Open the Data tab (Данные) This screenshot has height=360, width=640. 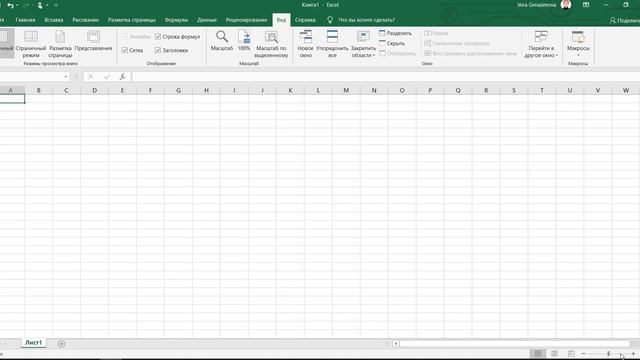(x=207, y=20)
